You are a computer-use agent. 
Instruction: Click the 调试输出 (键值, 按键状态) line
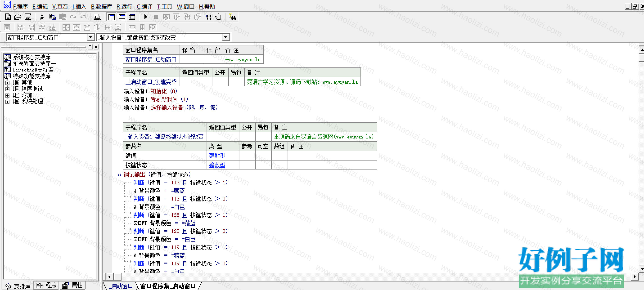pos(157,175)
